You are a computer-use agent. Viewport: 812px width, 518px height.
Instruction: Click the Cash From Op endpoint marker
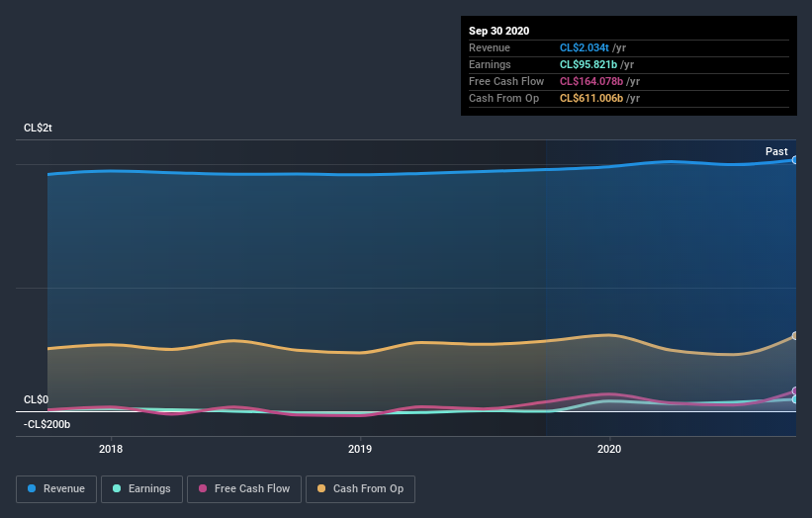(x=794, y=336)
